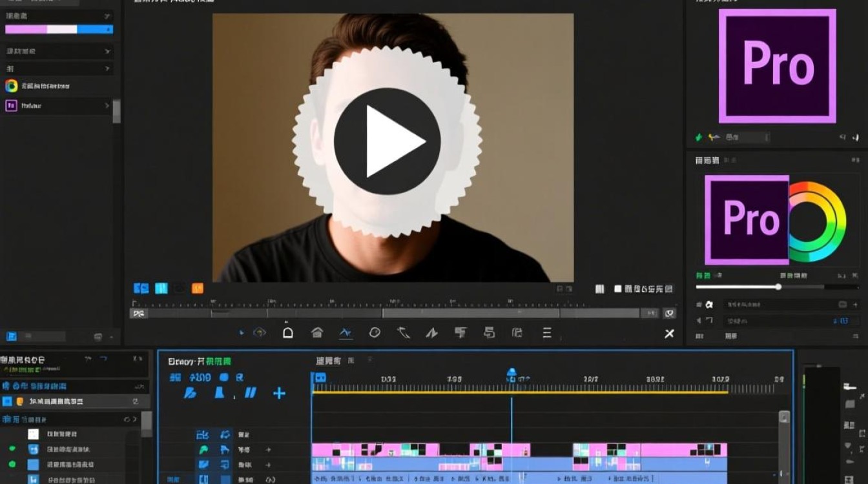Click the leftmost blue icon below the preview
This screenshot has height=484, width=868.
pos(141,288)
